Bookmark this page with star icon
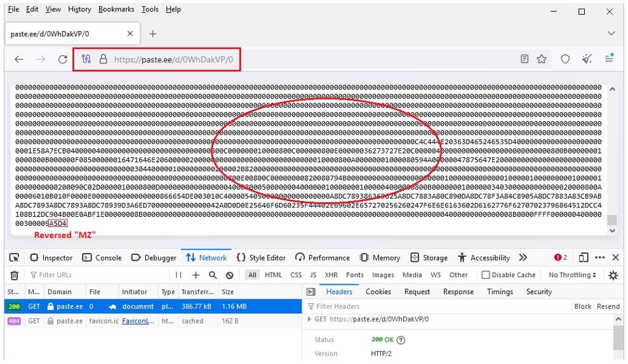This screenshot has width=628, height=364. pyautogui.click(x=542, y=59)
